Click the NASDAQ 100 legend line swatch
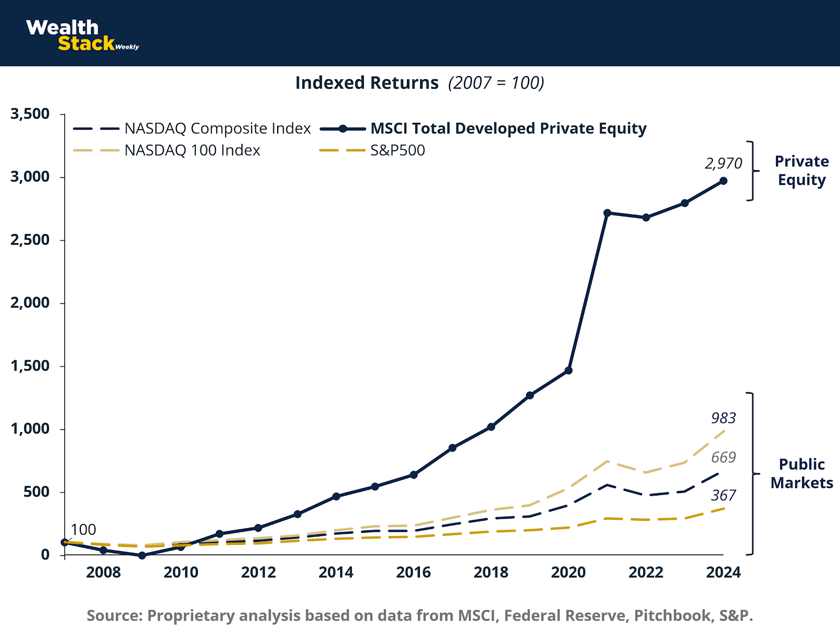 click(96, 151)
